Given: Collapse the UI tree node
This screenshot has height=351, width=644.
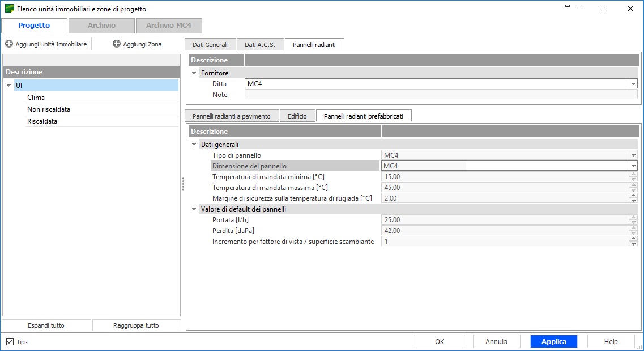Looking at the screenshot, I should coord(8,86).
